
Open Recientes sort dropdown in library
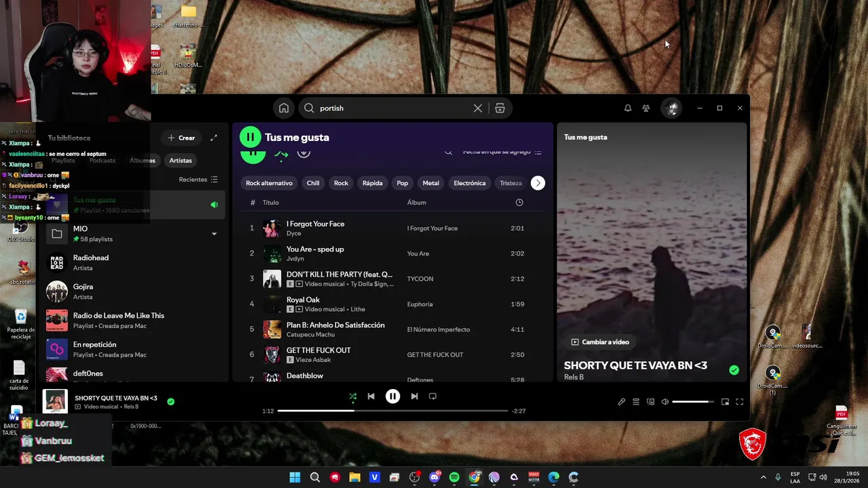tap(198, 180)
